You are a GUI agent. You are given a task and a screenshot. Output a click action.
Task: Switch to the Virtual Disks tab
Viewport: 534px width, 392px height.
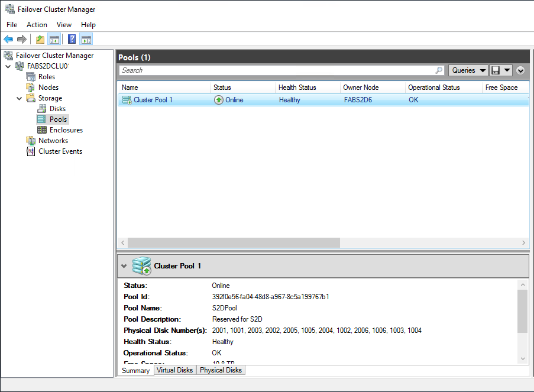coord(174,370)
